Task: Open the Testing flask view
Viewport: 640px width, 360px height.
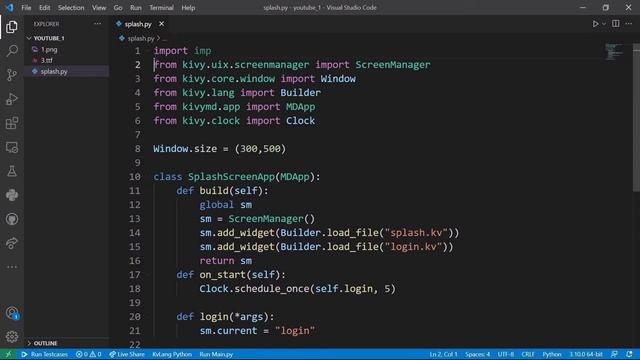Action: pos(12,171)
